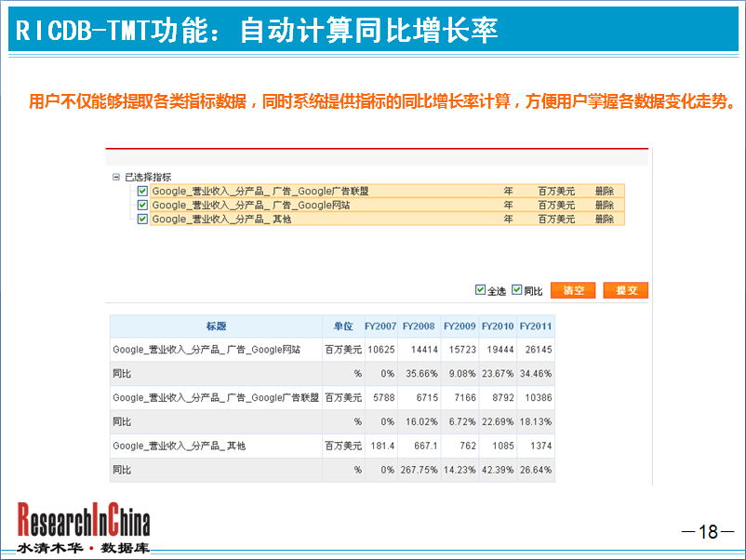Click the FY2007 column header
This screenshot has height=560, width=746.
pyautogui.click(x=381, y=327)
